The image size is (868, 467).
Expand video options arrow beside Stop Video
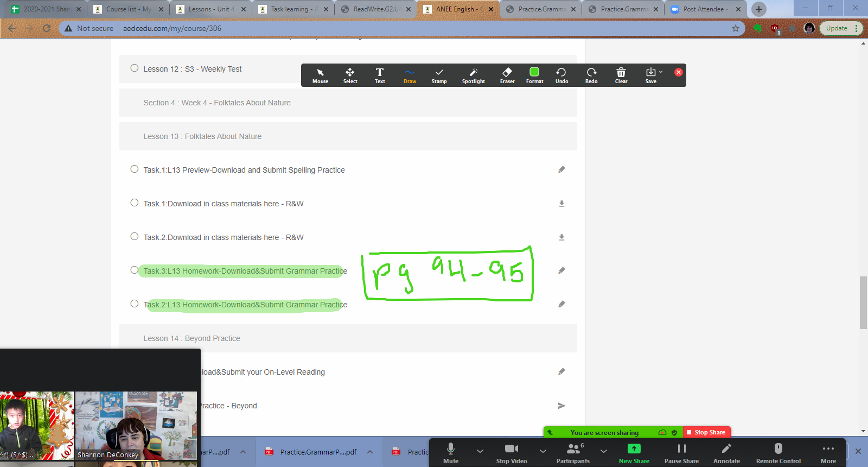click(x=543, y=451)
